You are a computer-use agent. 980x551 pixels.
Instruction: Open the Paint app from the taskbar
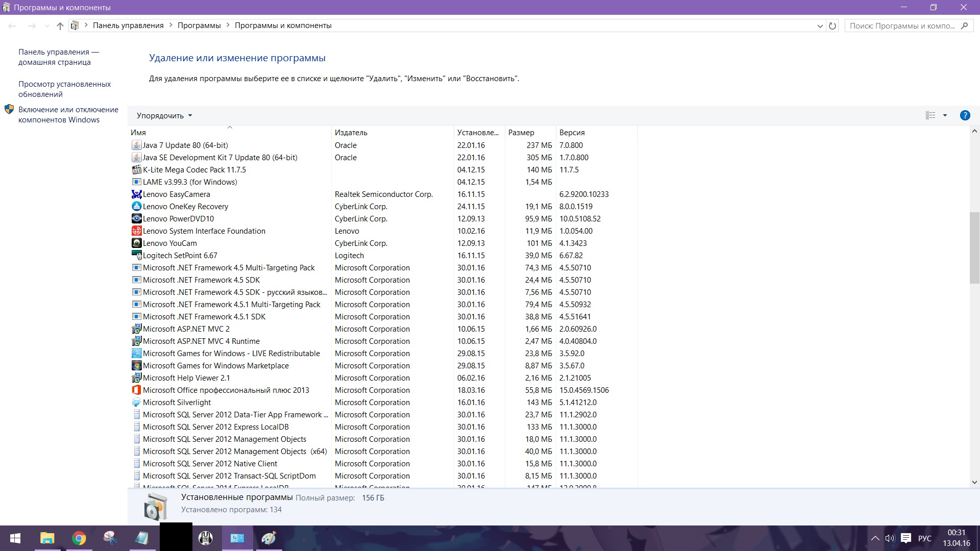268,538
